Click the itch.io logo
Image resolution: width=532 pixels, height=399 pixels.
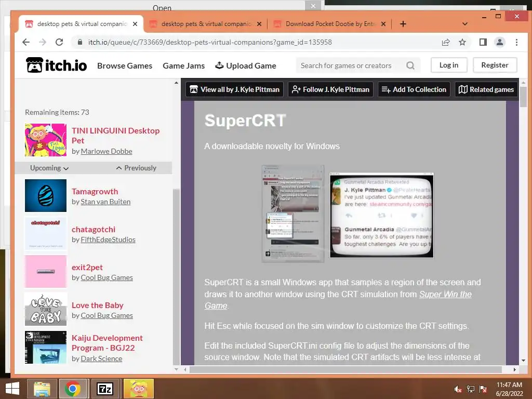coord(56,65)
